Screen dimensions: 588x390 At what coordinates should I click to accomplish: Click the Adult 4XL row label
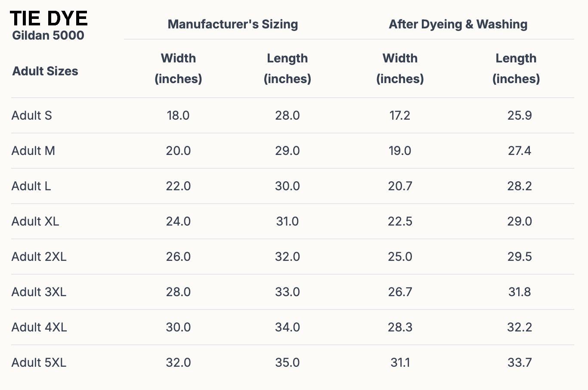click(x=39, y=327)
